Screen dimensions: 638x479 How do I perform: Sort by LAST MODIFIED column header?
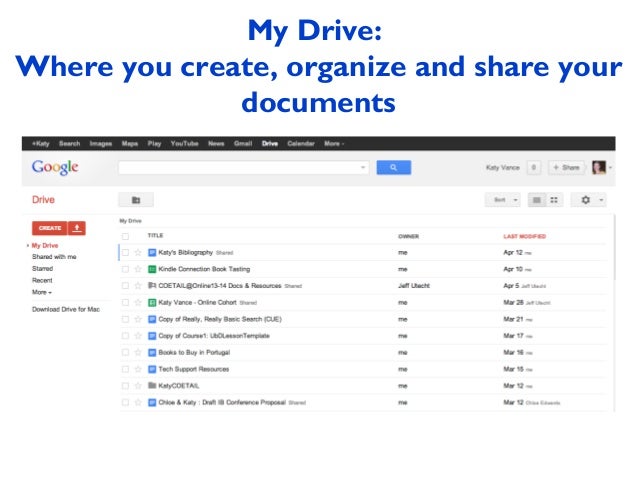(x=524, y=236)
